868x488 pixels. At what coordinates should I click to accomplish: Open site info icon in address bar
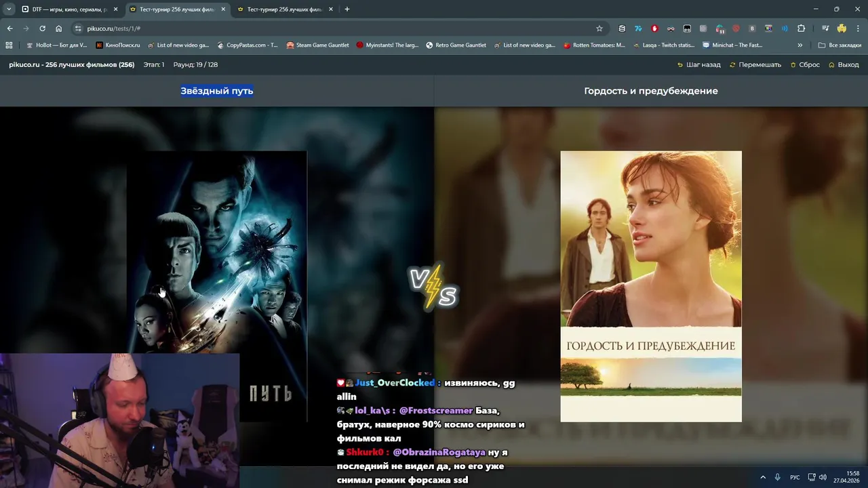click(78, 28)
